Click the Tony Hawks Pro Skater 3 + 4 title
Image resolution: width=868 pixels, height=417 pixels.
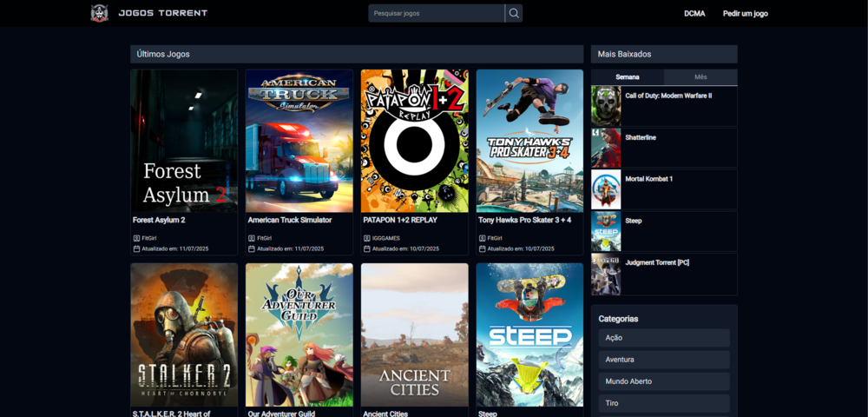click(525, 220)
